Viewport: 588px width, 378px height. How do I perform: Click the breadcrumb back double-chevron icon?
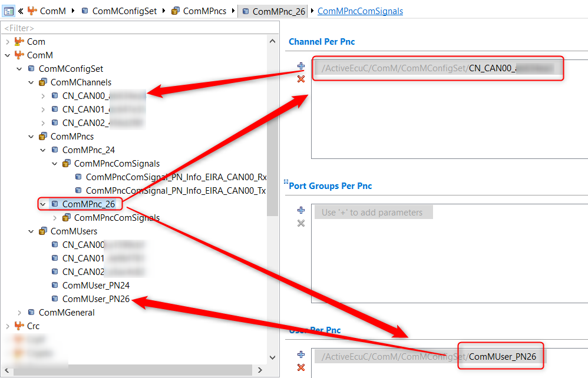[21, 11]
